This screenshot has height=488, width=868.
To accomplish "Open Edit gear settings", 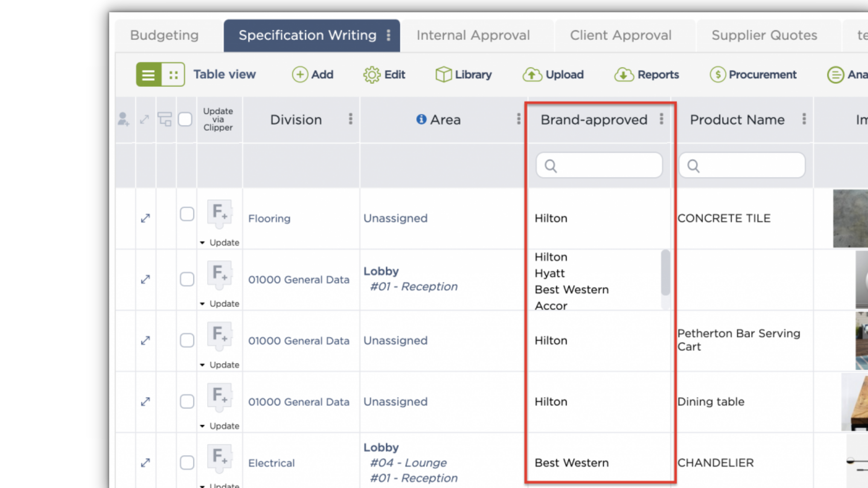I will (x=372, y=74).
